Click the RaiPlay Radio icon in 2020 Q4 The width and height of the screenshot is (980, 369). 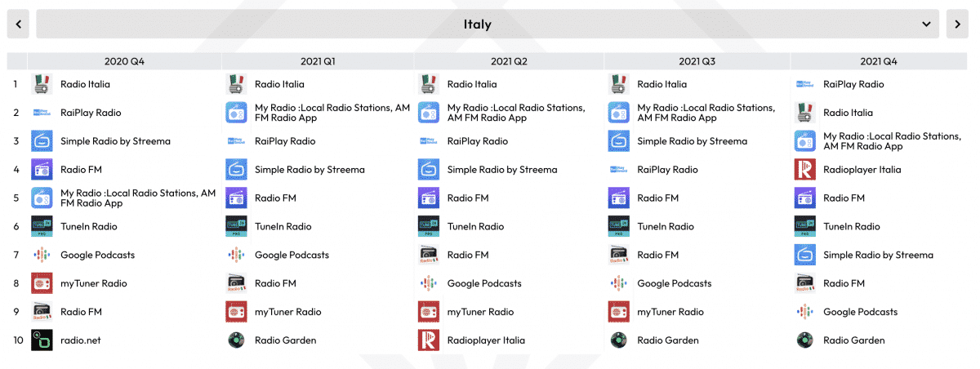pos(42,113)
